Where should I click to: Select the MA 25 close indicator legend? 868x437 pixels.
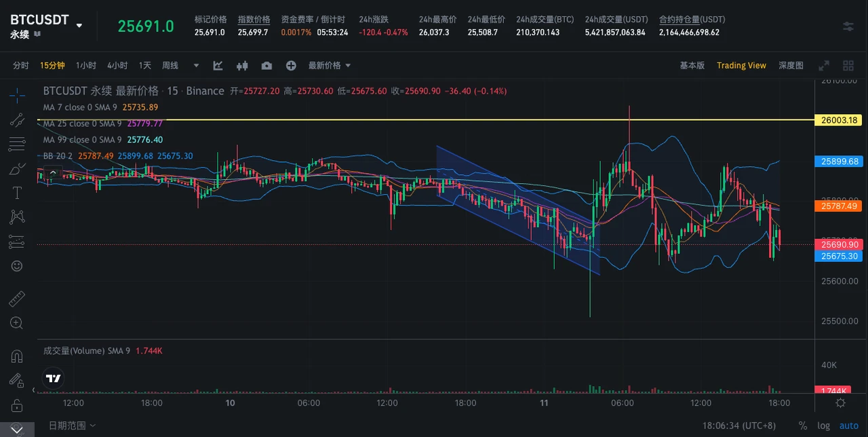click(x=102, y=123)
